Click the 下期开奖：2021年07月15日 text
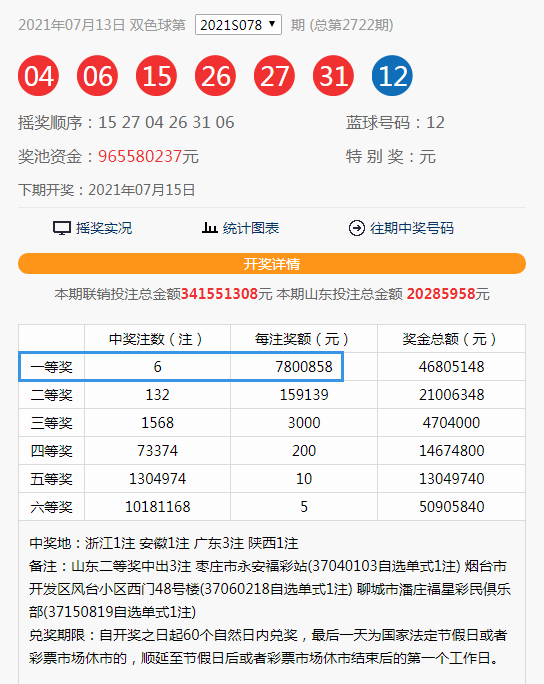Screen dimensions: 544x684 pos(106,190)
